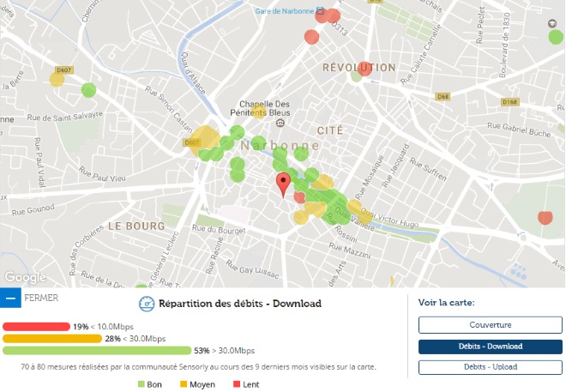566x392 pixels.
Task: Select the red measurement dot below Révolution label
Action: click(365, 69)
